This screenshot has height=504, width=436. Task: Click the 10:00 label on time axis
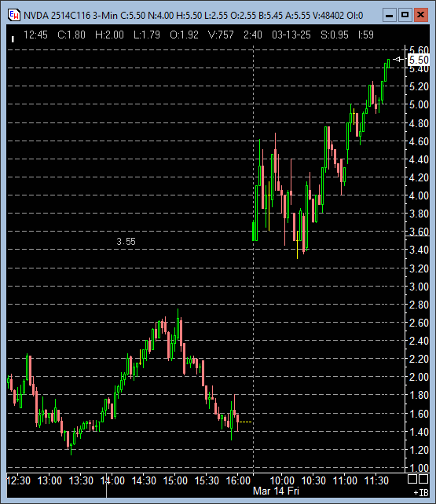(282, 481)
